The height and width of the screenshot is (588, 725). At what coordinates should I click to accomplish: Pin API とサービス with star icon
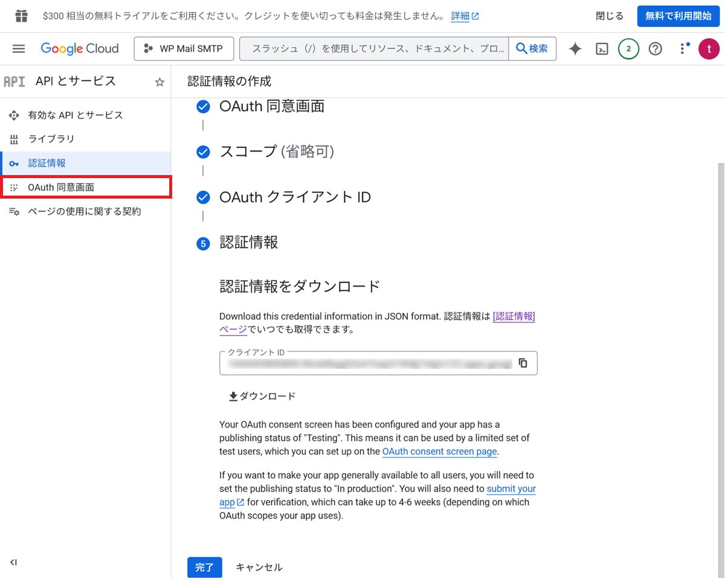(x=159, y=82)
